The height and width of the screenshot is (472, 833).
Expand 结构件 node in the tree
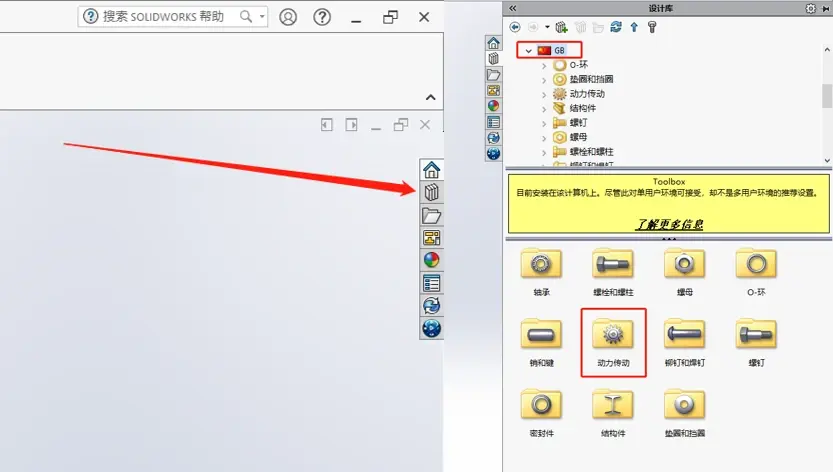[543, 109]
